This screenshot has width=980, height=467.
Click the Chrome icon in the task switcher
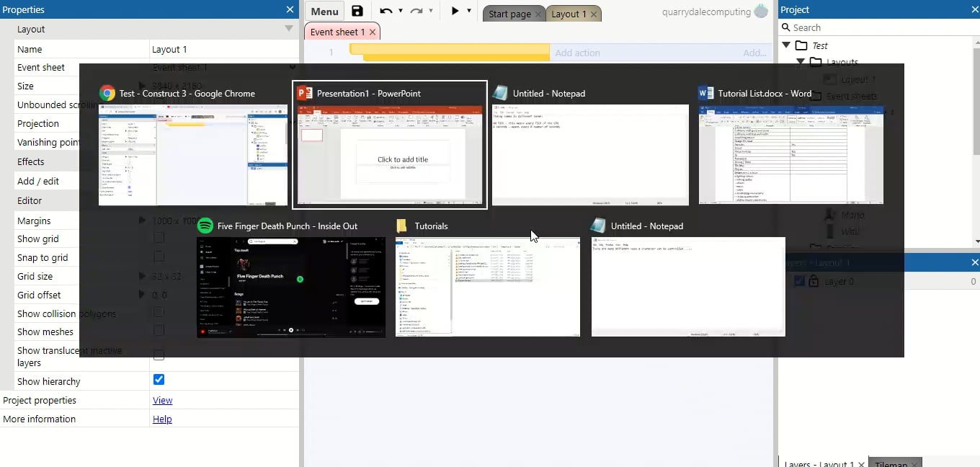107,93
